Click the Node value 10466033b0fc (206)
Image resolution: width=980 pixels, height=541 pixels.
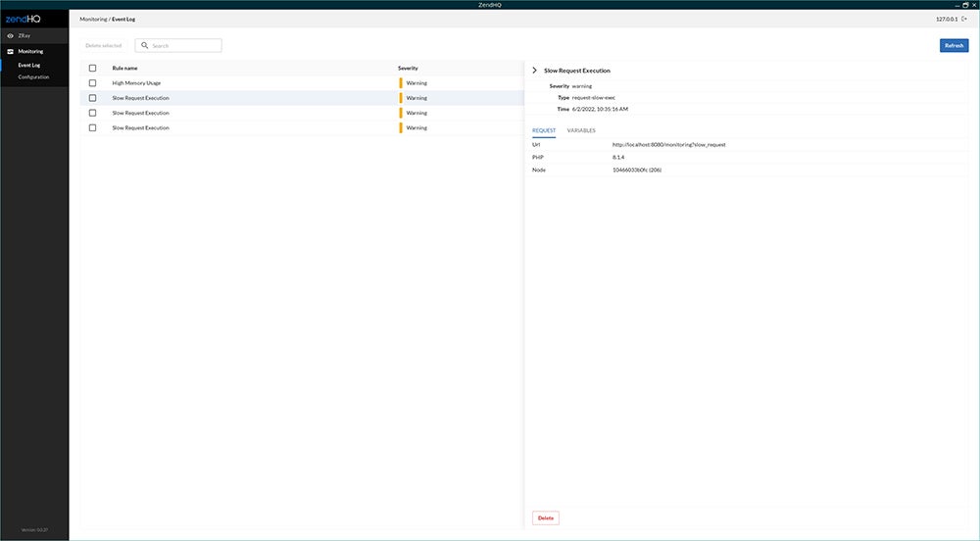point(637,170)
